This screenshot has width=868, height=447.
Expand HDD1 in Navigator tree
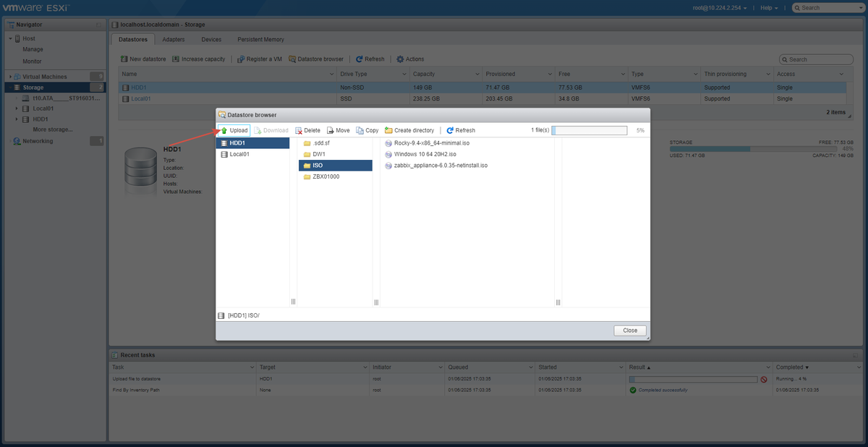[17, 119]
